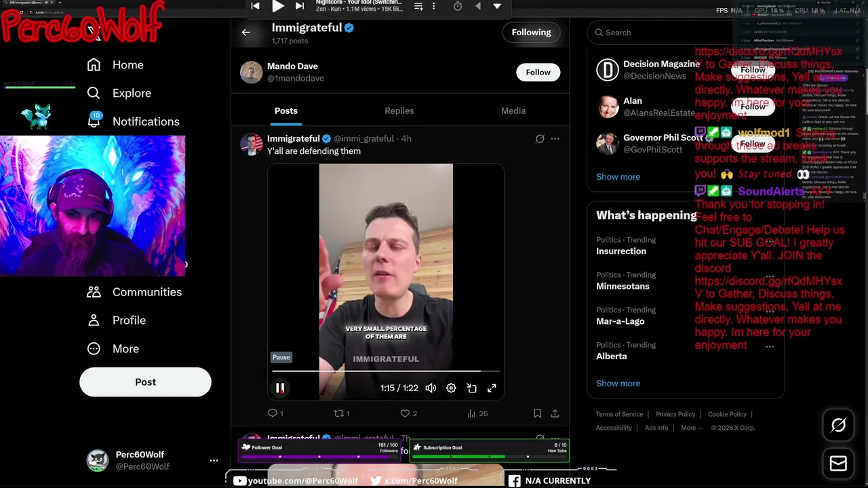
Task: Open Mando Dave's profile picture
Action: pyautogui.click(x=251, y=73)
